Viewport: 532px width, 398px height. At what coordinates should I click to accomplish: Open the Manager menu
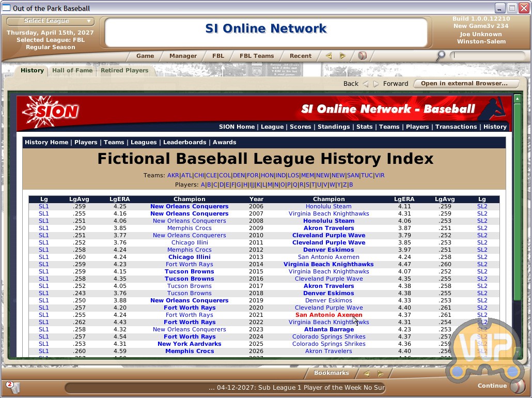click(183, 56)
